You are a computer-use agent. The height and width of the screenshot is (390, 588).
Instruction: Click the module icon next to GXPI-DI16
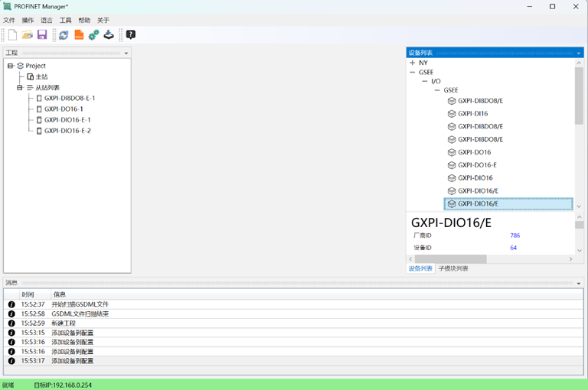pyautogui.click(x=452, y=114)
